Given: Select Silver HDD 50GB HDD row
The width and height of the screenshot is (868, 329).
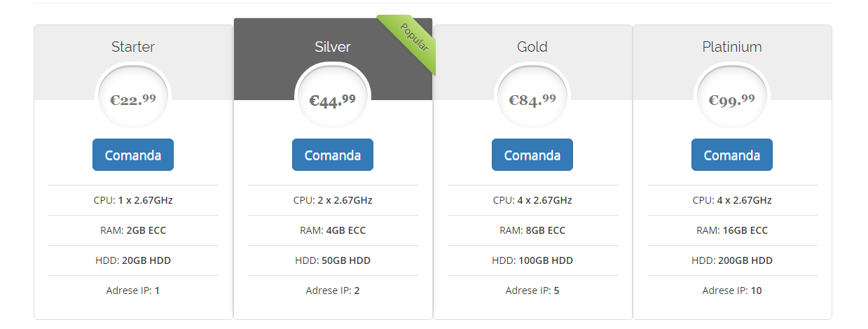Looking at the screenshot, I should pos(333,260).
